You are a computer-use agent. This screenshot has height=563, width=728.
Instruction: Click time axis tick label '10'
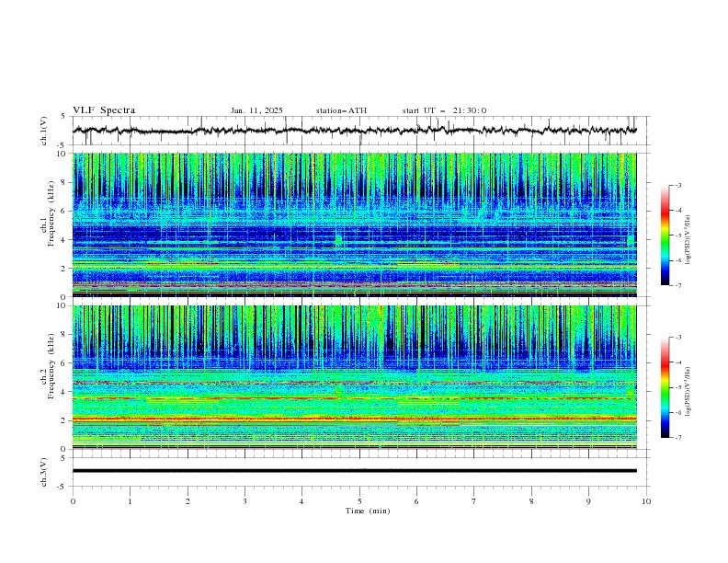[646, 501]
